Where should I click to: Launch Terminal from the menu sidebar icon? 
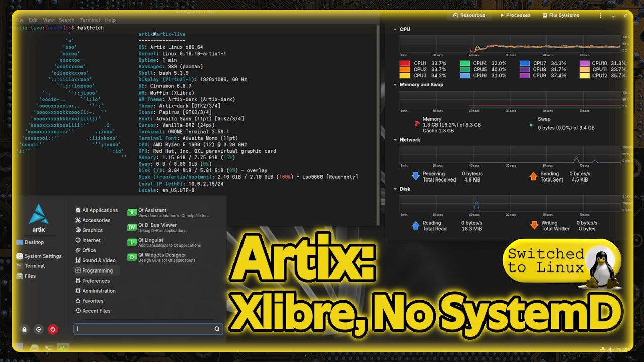[x=19, y=266]
